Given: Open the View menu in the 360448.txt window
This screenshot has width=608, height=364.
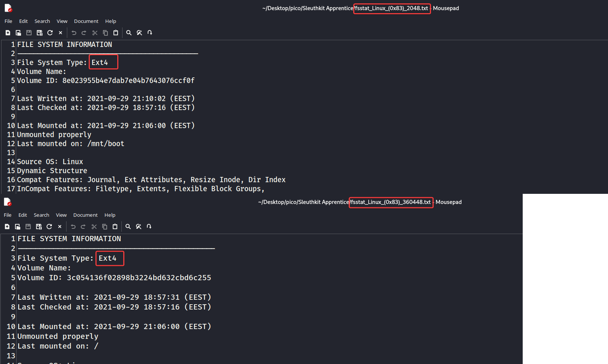Looking at the screenshot, I should (x=61, y=215).
